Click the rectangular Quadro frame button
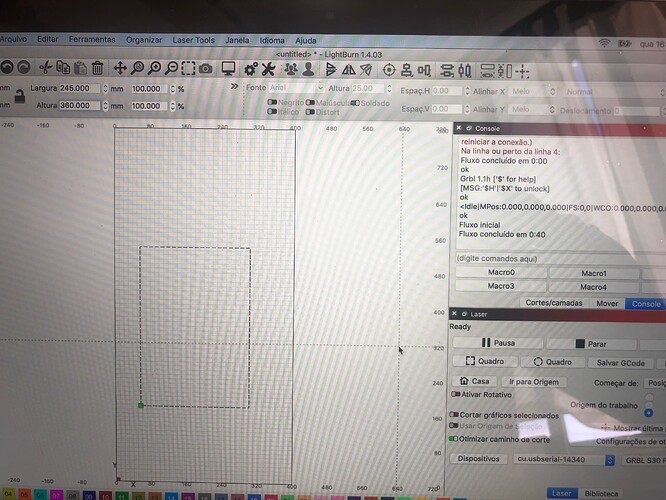This screenshot has height=500, width=666. pos(487,362)
